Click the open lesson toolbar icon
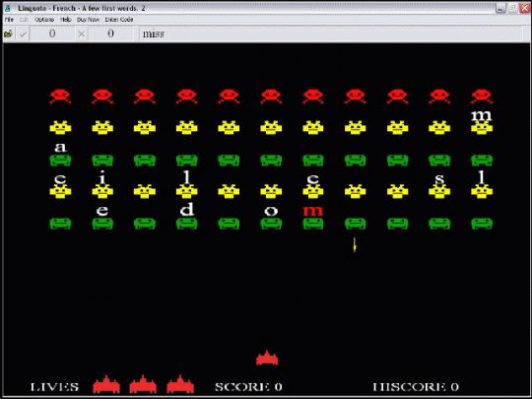 [9, 33]
